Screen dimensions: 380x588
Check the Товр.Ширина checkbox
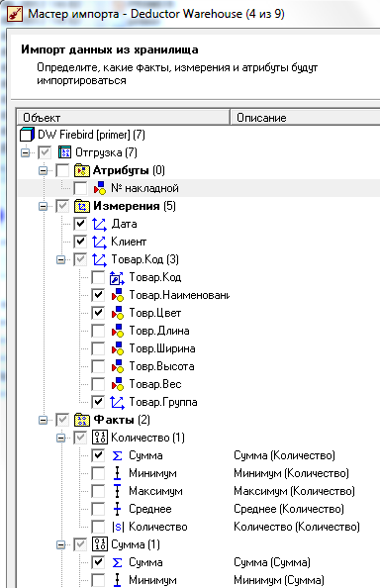98,348
